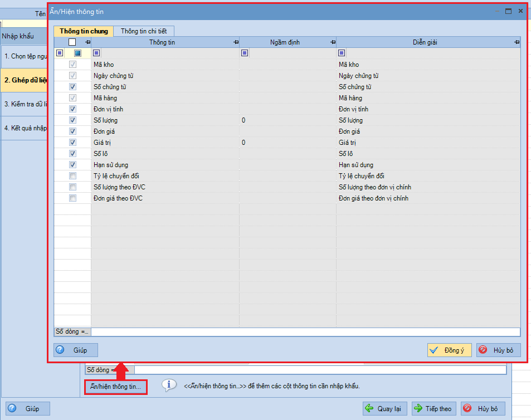Click the info speech bubble icon
Image resolution: width=531 pixels, height=420 pixels.
click(x=169, y=385)
